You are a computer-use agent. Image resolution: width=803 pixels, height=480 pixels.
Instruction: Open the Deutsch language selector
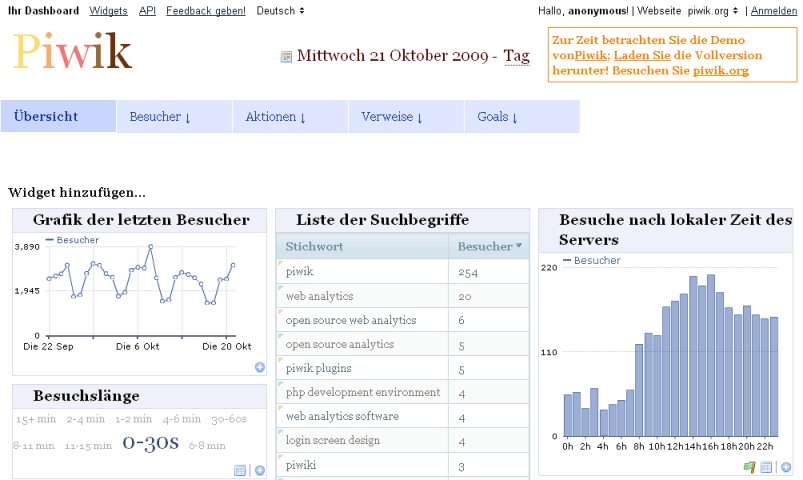coord(280,10)
